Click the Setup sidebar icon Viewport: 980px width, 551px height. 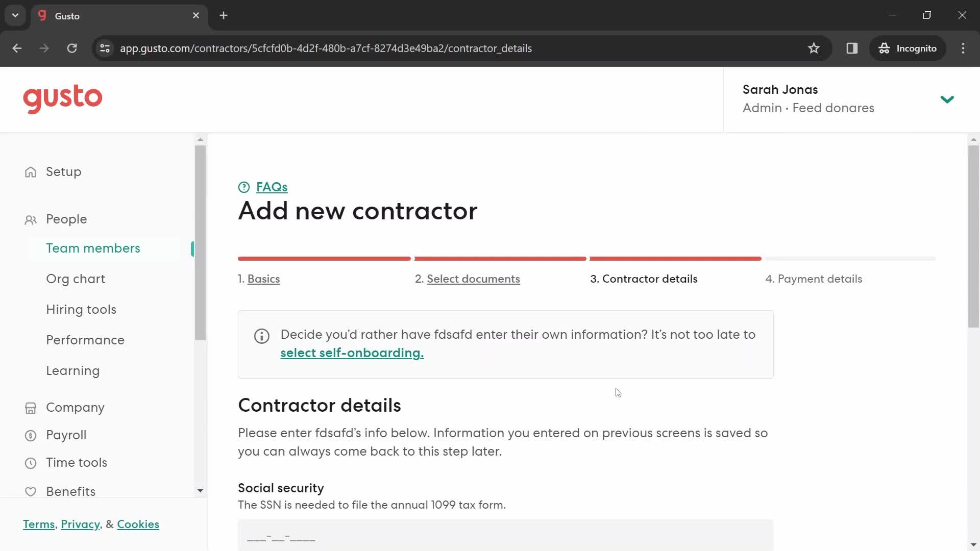click(30, 171)
